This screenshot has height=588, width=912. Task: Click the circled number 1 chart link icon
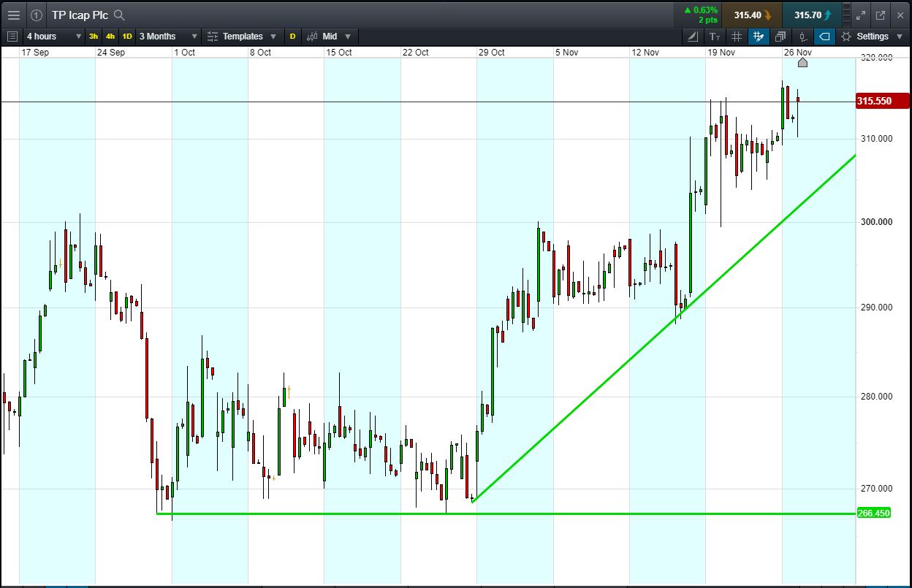37,15
